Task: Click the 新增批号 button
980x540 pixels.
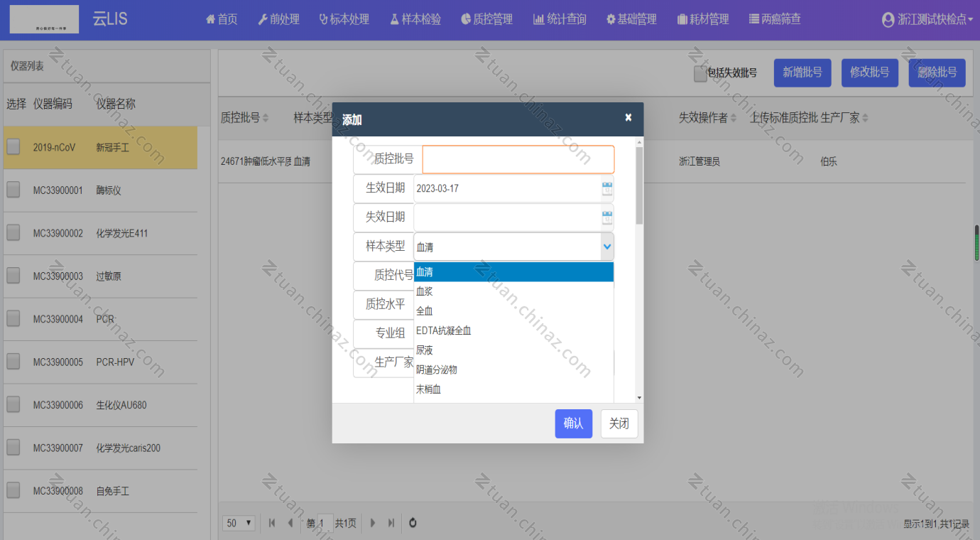Action: [x=802, y=72]
